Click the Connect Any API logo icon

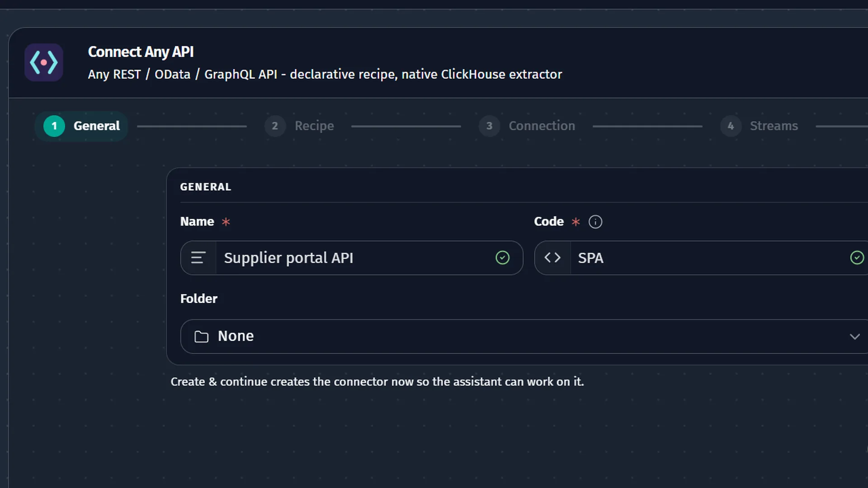point(44,62)
